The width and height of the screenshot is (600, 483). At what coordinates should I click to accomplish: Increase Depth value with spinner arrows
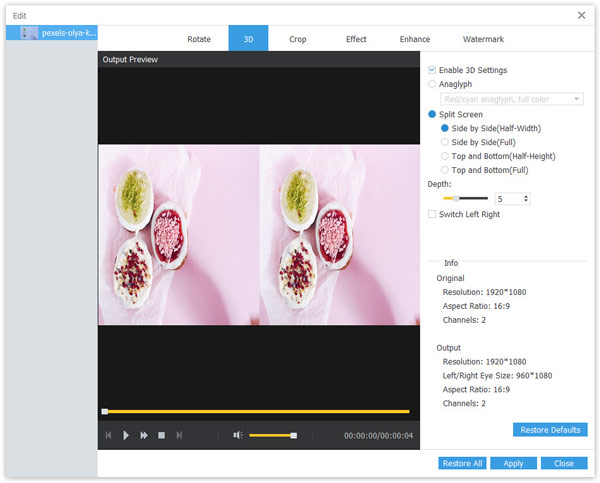tap(526, 196)
